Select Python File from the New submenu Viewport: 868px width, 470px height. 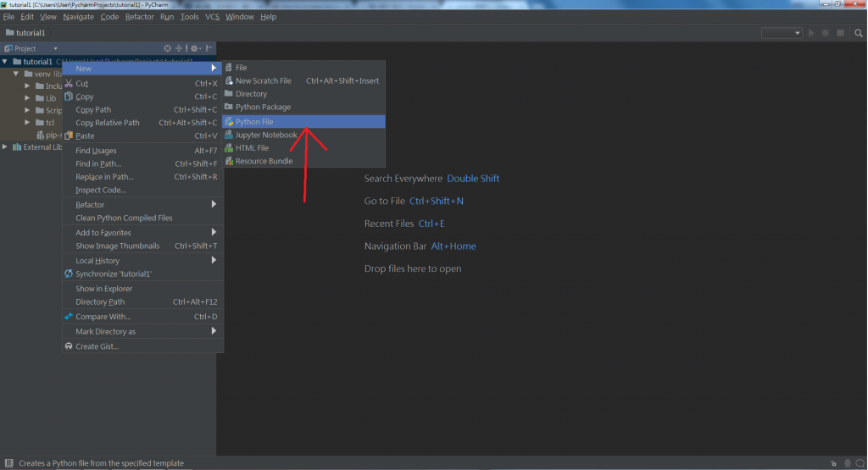(x=303, y=122)
